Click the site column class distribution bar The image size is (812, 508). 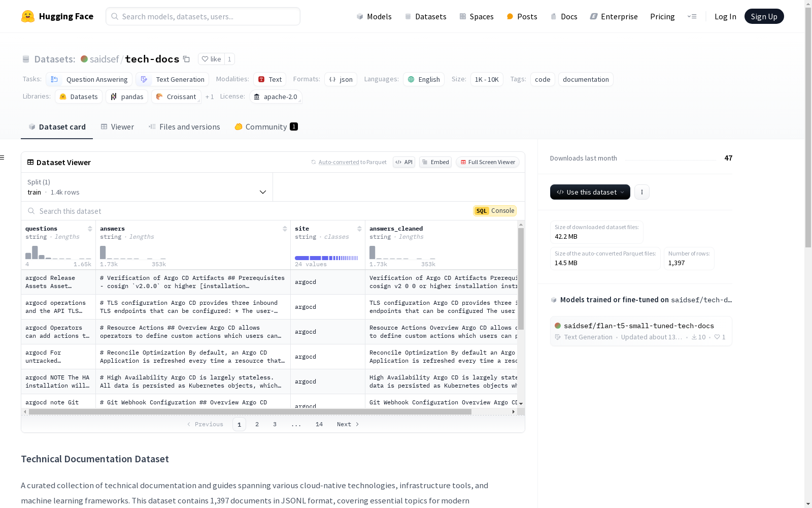point(326,258)
